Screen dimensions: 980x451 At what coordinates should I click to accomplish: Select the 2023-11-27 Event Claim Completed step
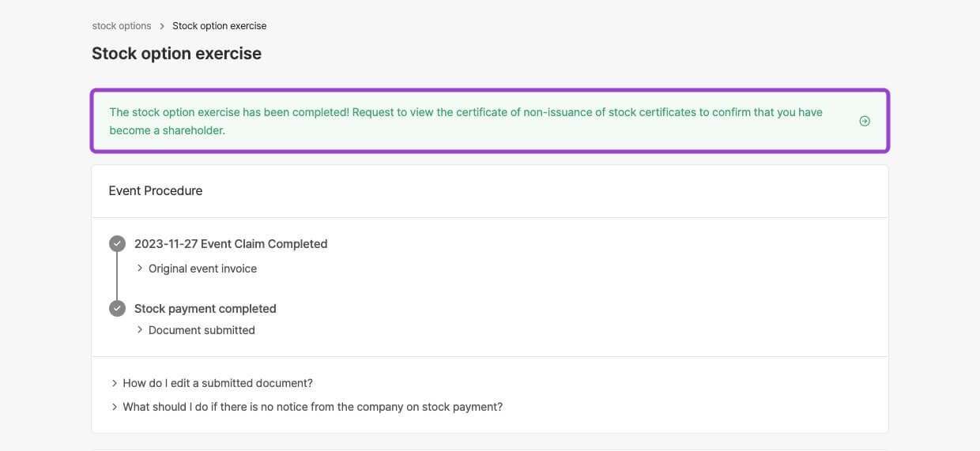(x=231, y=244)
